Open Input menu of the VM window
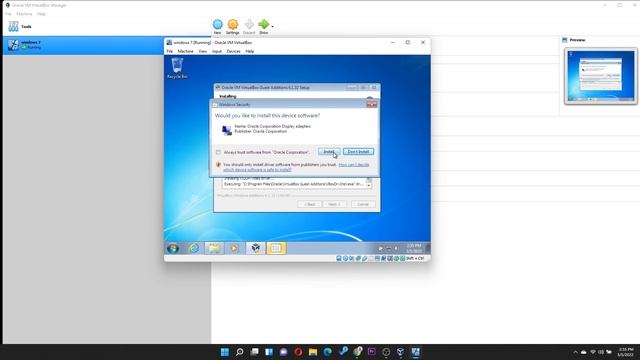This screenshot has width=640, height=360. tap(217, 51)
